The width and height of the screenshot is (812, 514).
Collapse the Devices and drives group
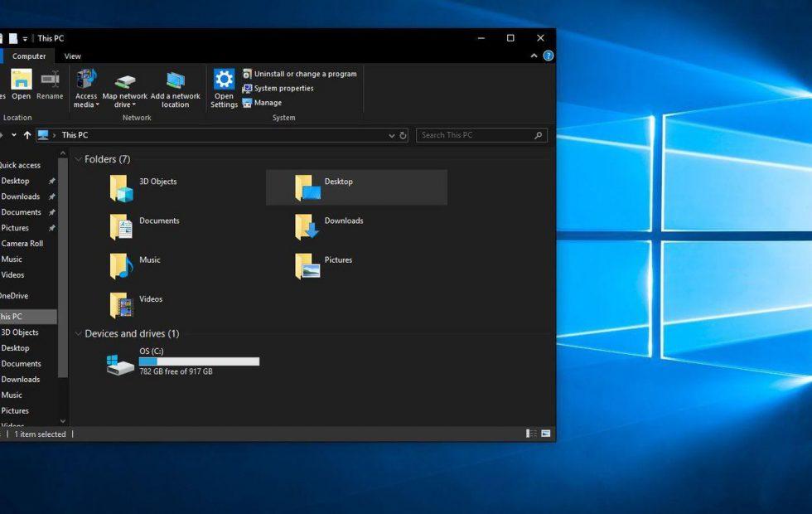tap(80, 333)
